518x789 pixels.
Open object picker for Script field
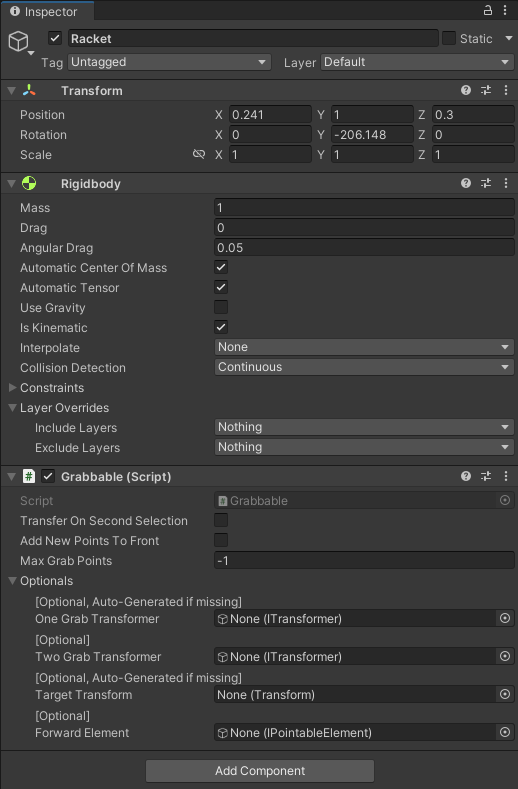(505, 500)
